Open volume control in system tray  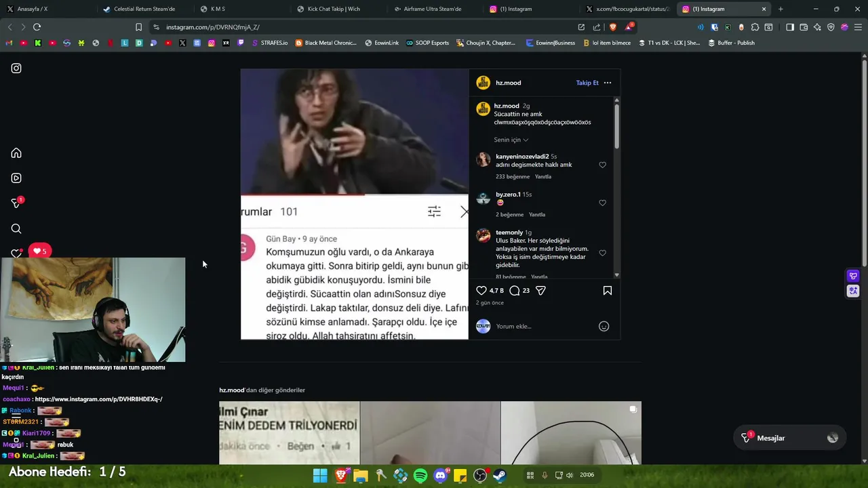[570, 475]
